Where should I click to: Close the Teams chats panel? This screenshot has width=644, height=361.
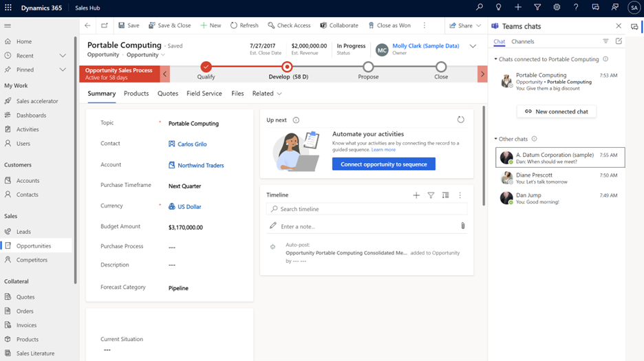tap(619, 26)
